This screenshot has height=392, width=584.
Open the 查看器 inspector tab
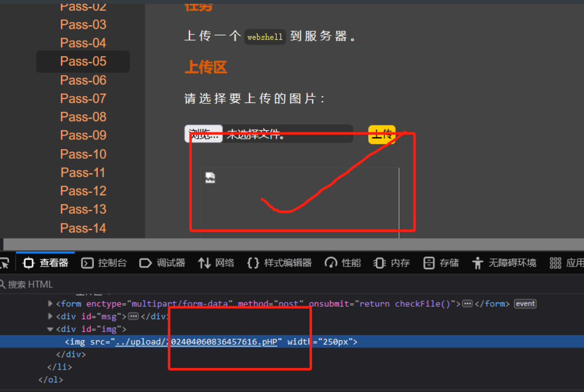pos(46,263)
